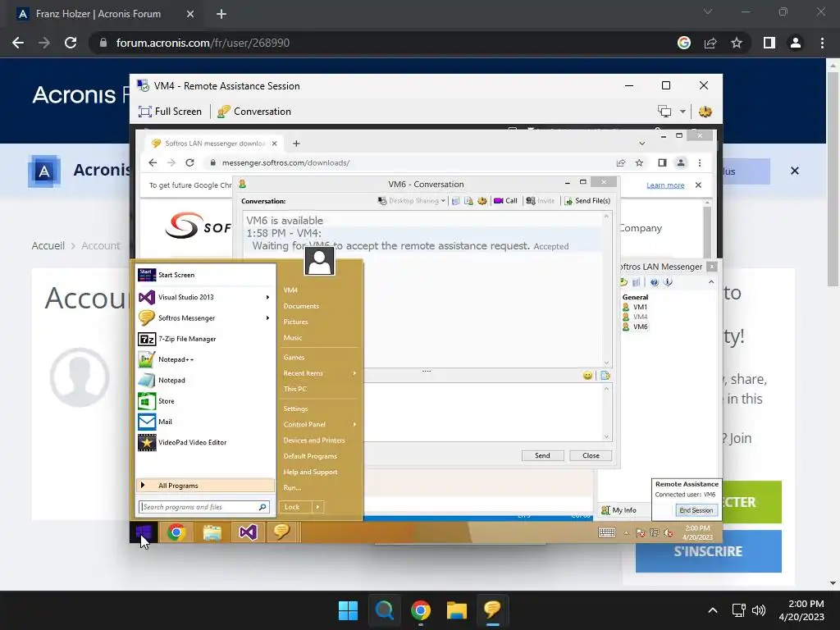Click the remote Start button on taskbar
This screenshot has width=840, height=630.
click(144, 532)
